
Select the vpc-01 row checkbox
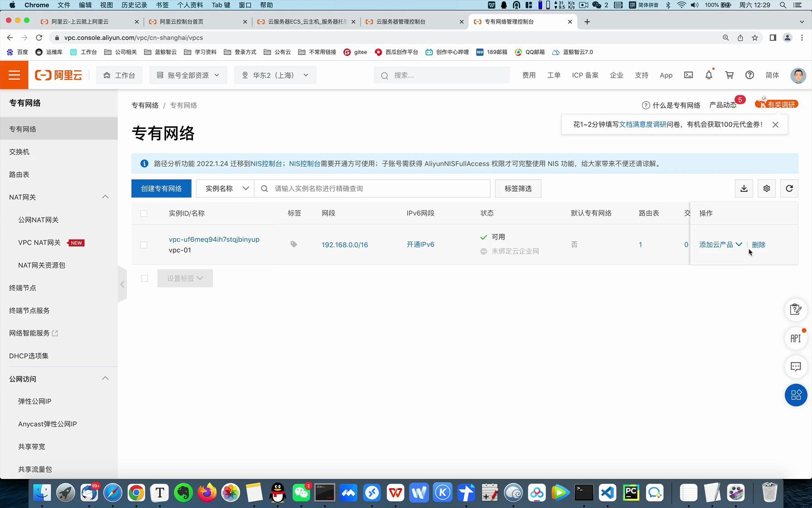(144, 245)
